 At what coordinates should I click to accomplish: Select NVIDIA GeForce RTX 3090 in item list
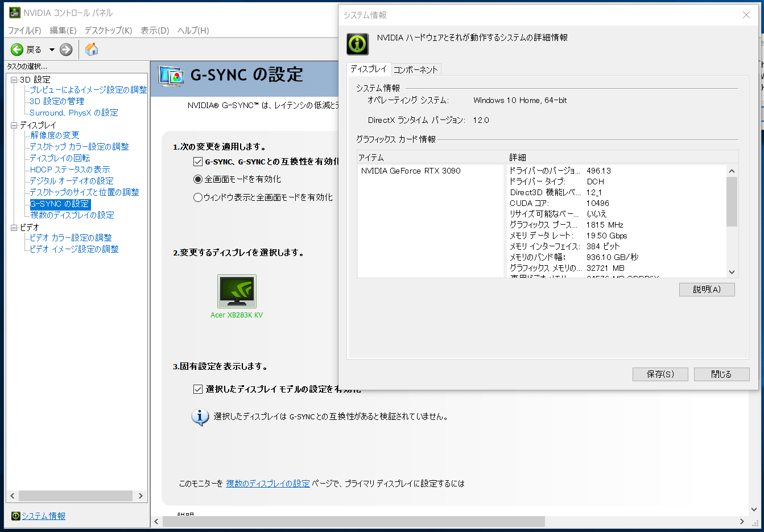(x=411, y=171)
